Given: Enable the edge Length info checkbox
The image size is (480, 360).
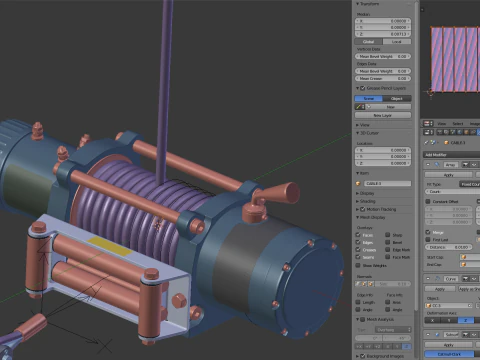Looking at the screenshot, I should (358, 302).
